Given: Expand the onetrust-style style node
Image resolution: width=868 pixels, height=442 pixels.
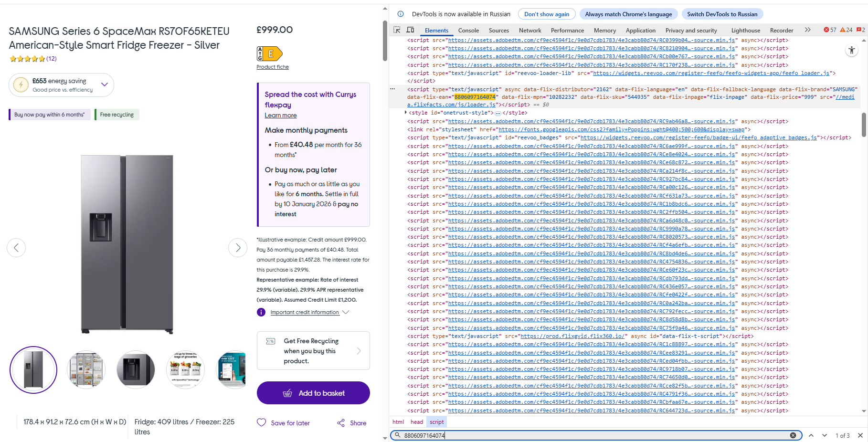Looking at the screenshot, I should coord(405,113).
